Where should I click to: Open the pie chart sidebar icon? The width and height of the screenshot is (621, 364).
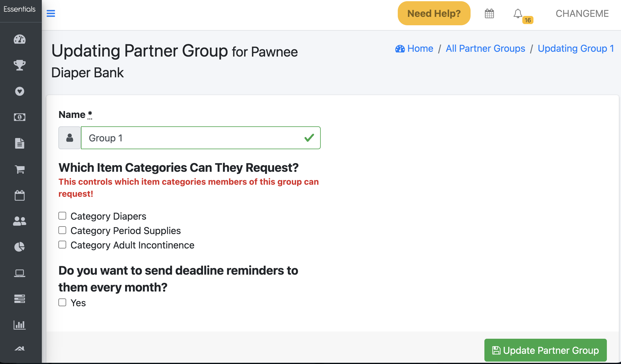pos(20,247)
